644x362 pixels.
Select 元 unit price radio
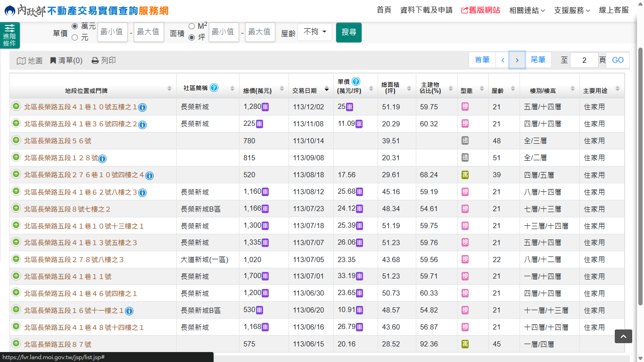point(74,37)
